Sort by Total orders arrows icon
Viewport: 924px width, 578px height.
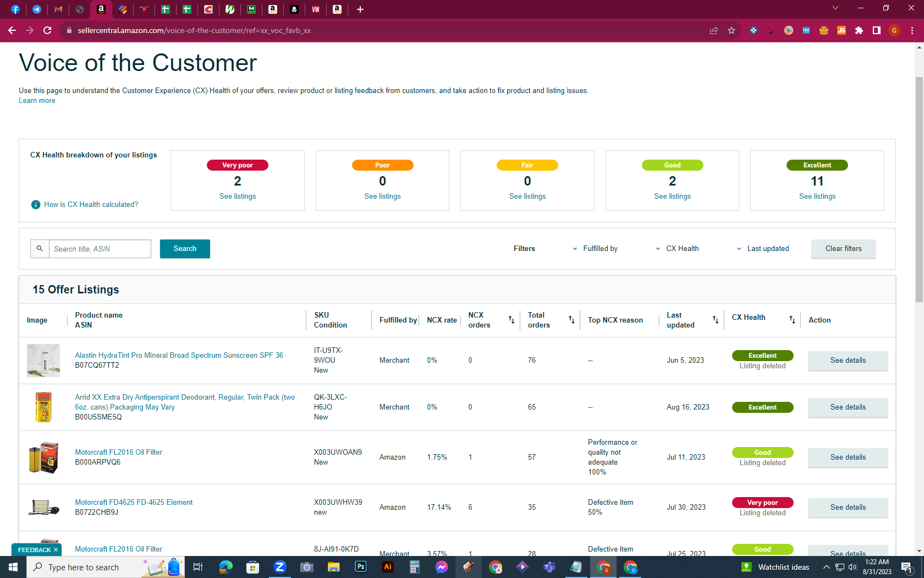[571, 320]
